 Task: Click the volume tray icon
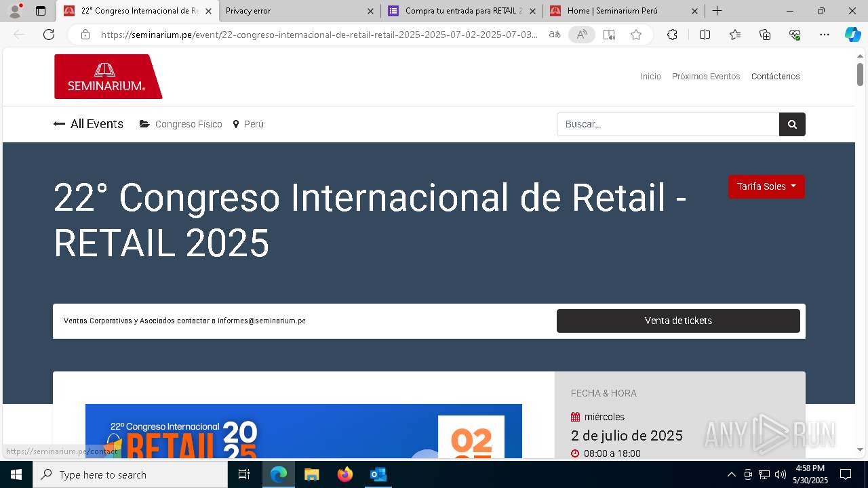click(x=781, y=474)
